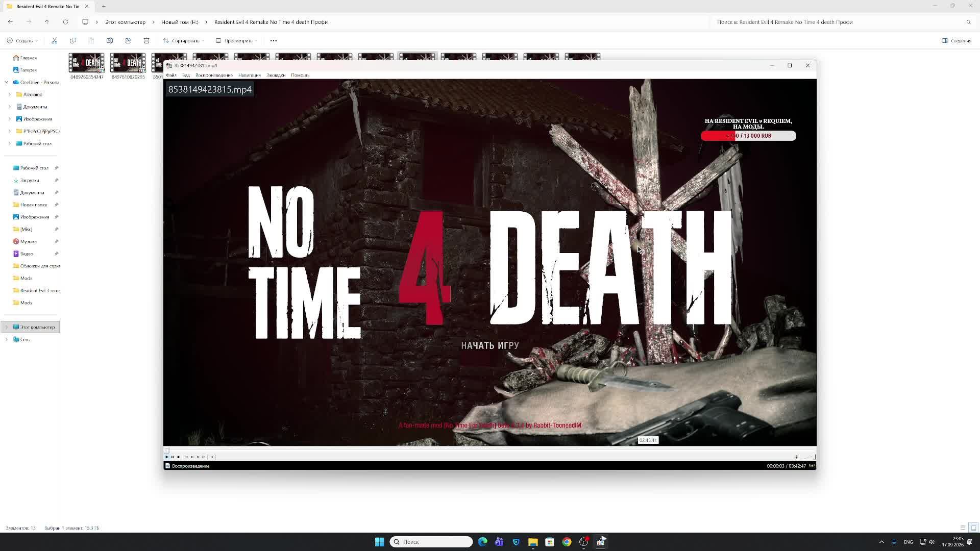This screenshot has width=980, height=551.
Task: Open OBS Studio from taskbar
Action: tap(583, 542)
